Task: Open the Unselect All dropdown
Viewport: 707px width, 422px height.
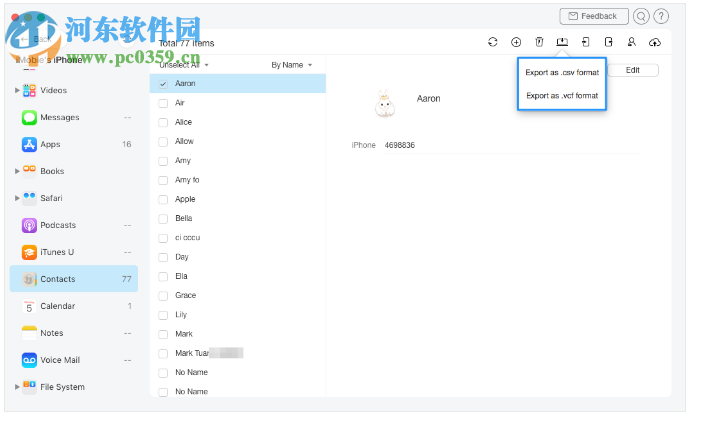Action: 184,65
